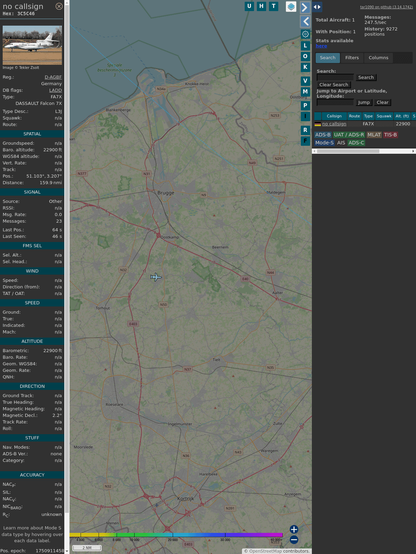
Task: Open the tar1090 on github link
Action: click(386, 7)
